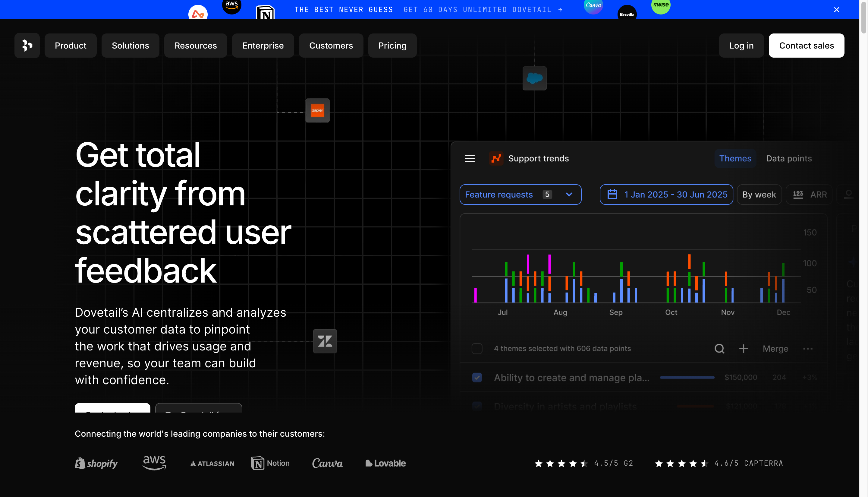Viewport: 868px width, 497px height.
Task: Switch to the Themes tab
Action: pos(735,158)
